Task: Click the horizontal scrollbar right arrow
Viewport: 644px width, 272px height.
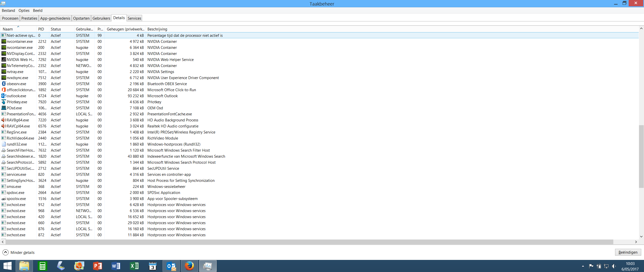Action: click(x=636, y=242)
